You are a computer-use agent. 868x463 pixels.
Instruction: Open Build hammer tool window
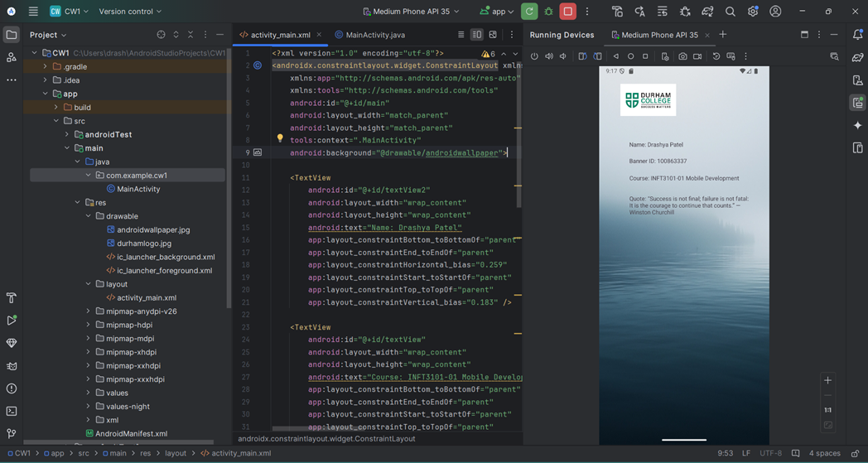(x=11, y=297)
